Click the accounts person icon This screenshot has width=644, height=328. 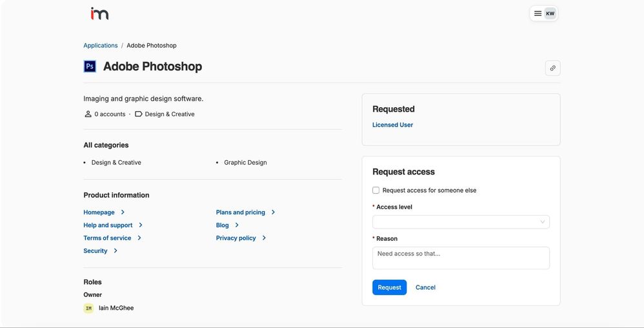[88, 114]
